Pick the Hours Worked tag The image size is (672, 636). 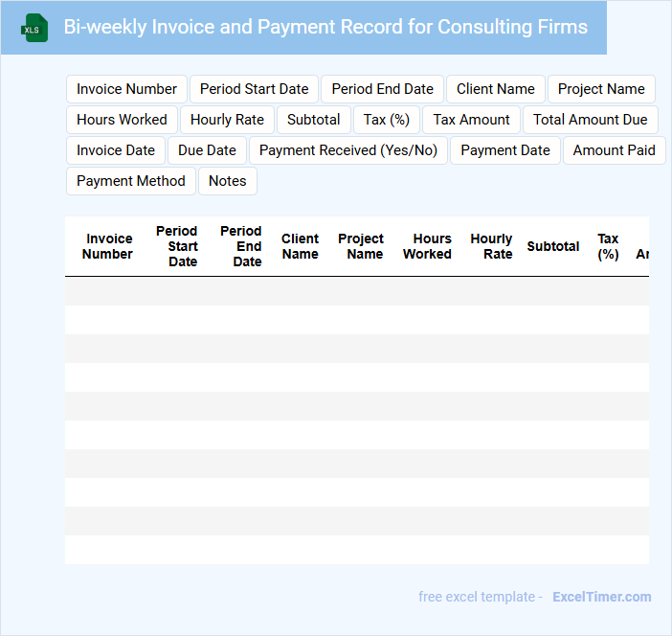tap(122, 120)
